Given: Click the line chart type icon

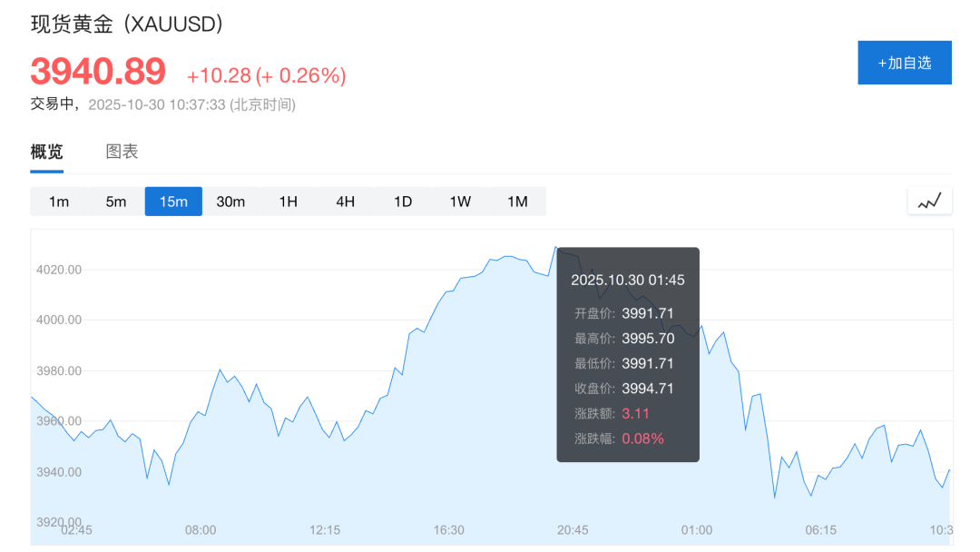Looking at the screenshot, I should coord(929,202).
